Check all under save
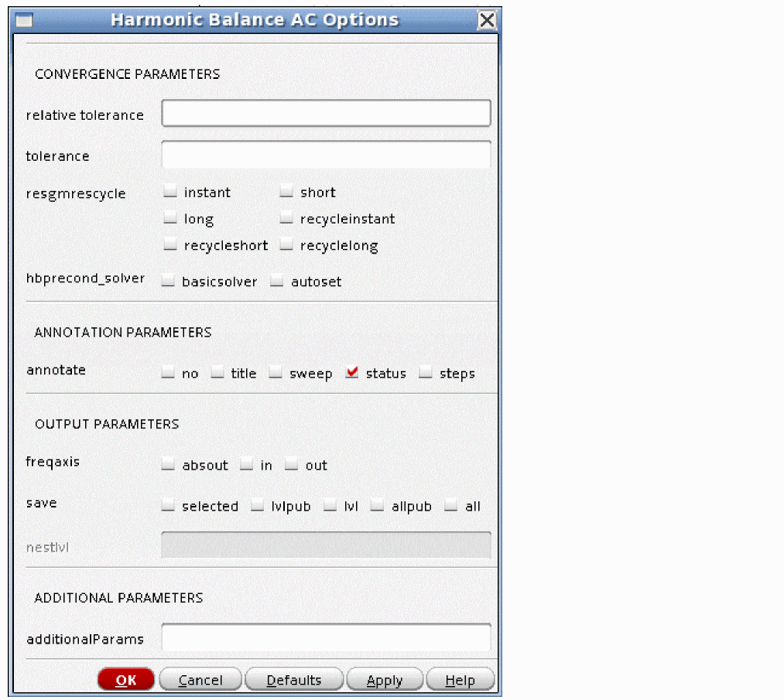Screen dimensions: 784x700 click(451, 506)
